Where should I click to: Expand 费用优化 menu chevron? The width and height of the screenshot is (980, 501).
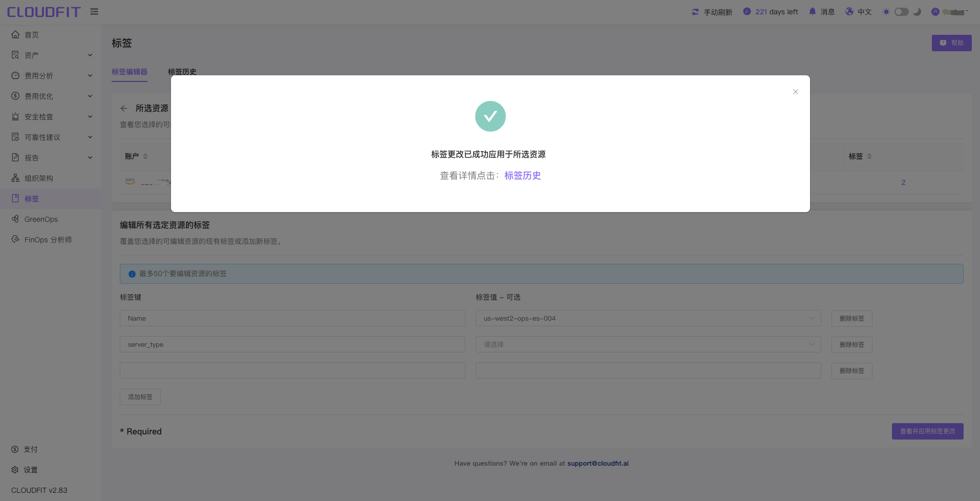pos(90,96)
